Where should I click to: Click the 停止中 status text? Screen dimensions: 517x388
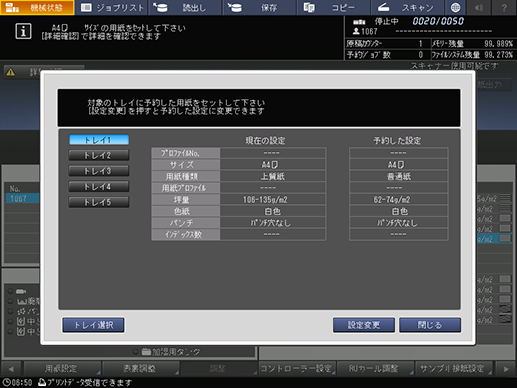[x=386, y=22]
